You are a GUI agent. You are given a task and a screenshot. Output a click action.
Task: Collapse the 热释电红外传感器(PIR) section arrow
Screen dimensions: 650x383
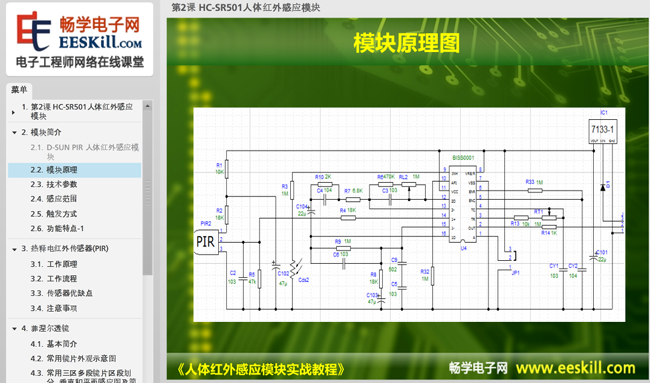click(14, 249)
